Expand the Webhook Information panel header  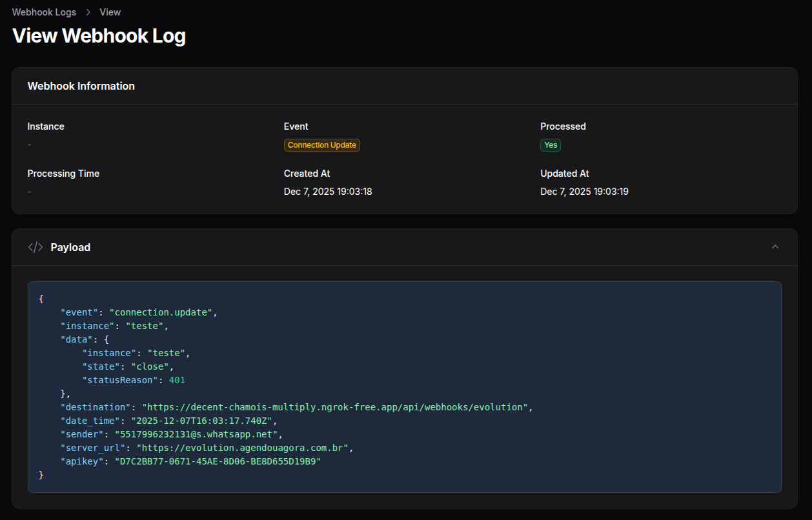[x=81, y=85]
